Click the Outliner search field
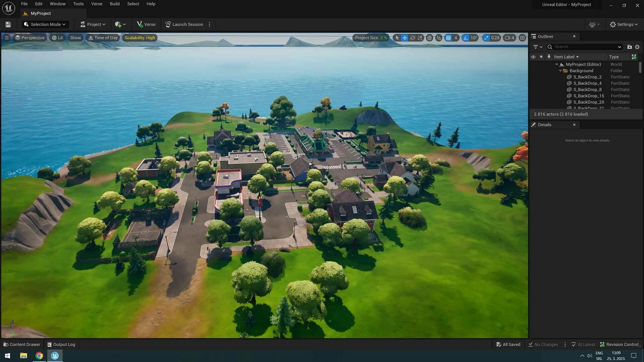This screenshot has height=362, width=644. coord(584,47)
